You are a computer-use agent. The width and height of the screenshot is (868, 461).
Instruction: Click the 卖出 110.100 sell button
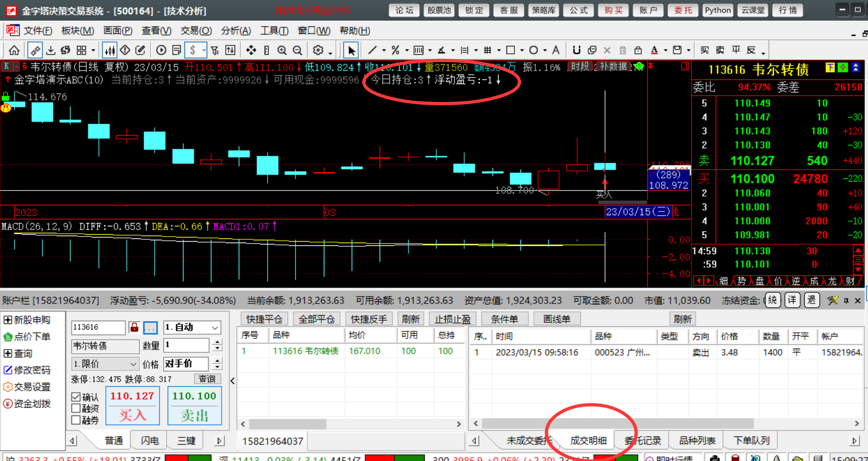coord(194,406)
